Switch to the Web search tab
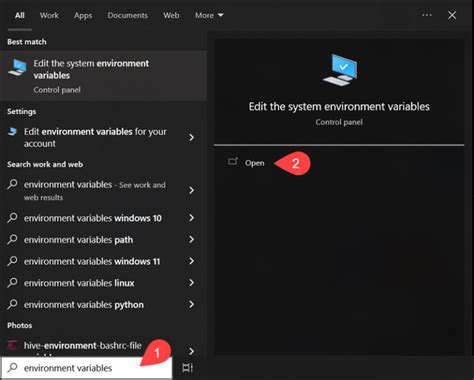 tap(171, 15)
